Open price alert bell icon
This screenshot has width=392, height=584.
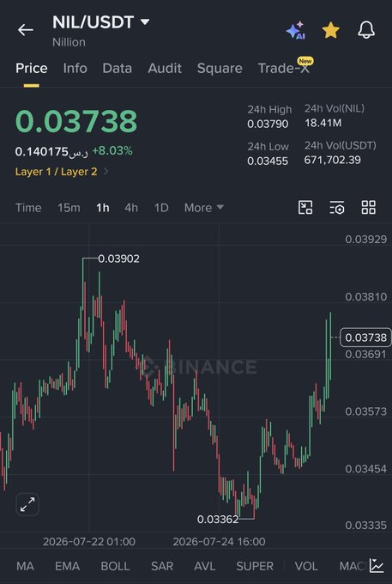coord(366,30)
